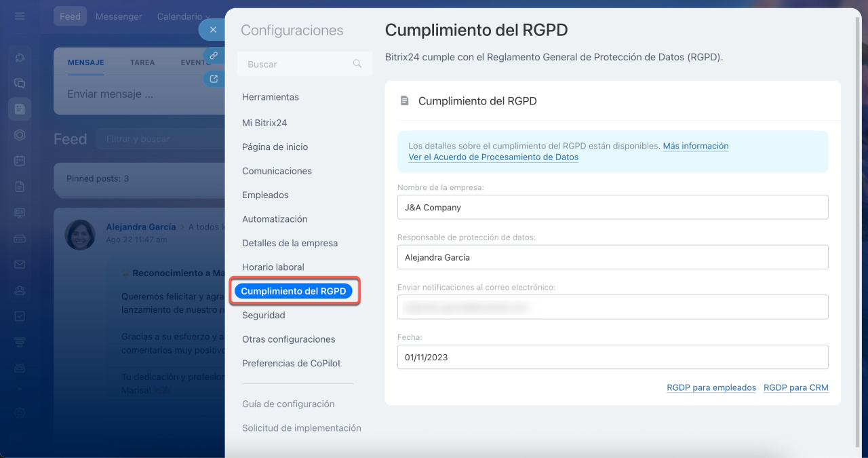Open the RGDP para empleados link
The width and height of the screenshot is (868, 458).
click(711, 387)
